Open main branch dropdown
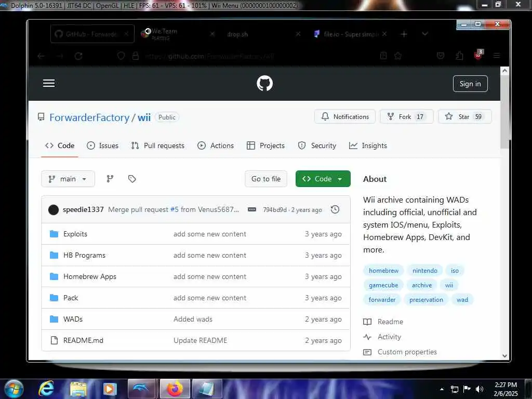Image resolution: width=532 pixels, height=399 pixels. [x=68, y=179]
